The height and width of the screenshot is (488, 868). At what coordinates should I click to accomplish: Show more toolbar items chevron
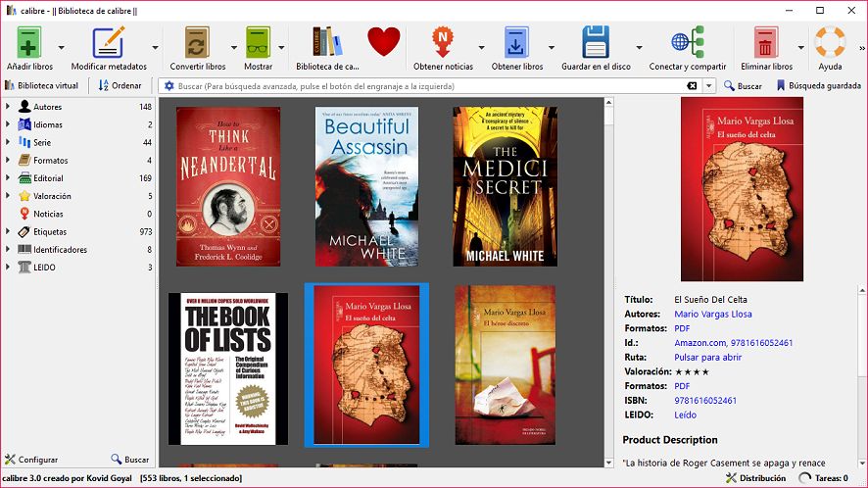[x=862, y=49]
